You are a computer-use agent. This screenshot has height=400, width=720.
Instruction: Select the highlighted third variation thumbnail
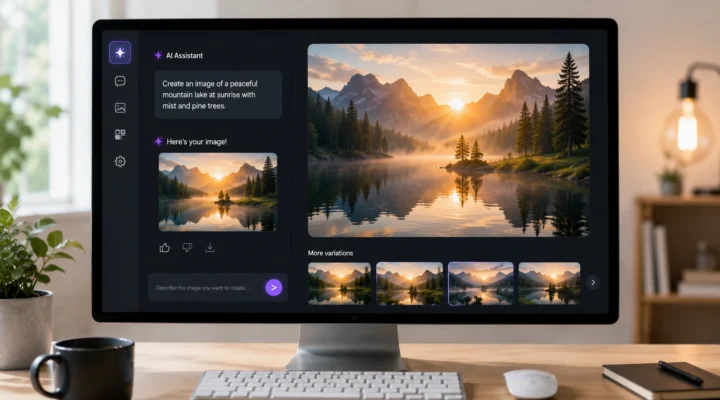pos(480,283)
